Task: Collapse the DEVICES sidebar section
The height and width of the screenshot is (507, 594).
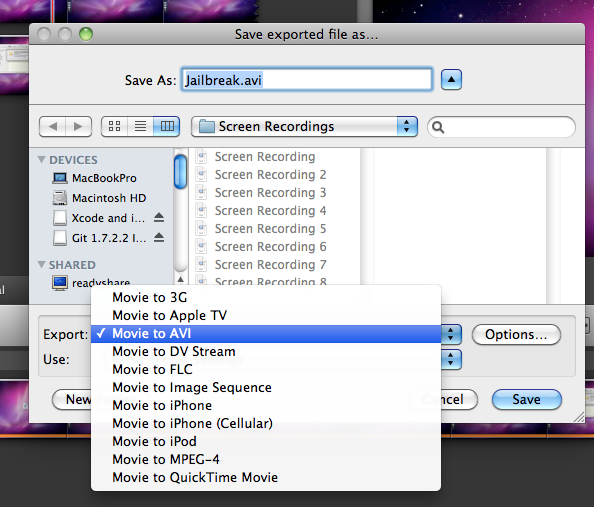Action: click(x=42, y=160)
